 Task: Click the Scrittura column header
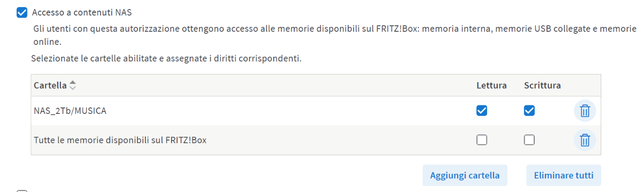pyautogui.click(x=542, y=86)
